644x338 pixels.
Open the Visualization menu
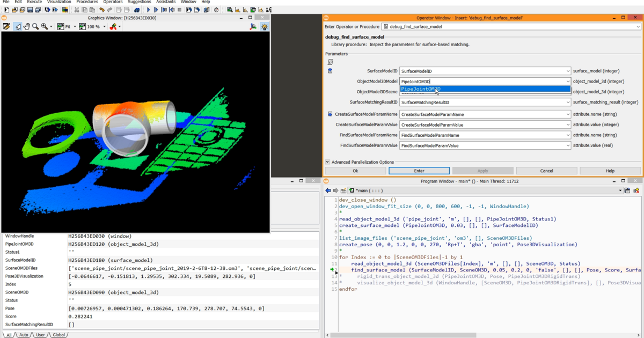tap(58, 2)
